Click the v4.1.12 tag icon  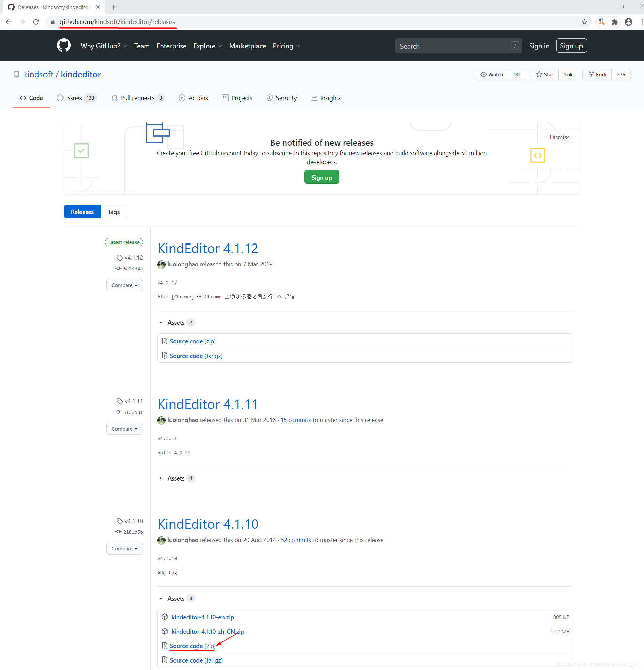pyautogui.click(x=119, y=257)
